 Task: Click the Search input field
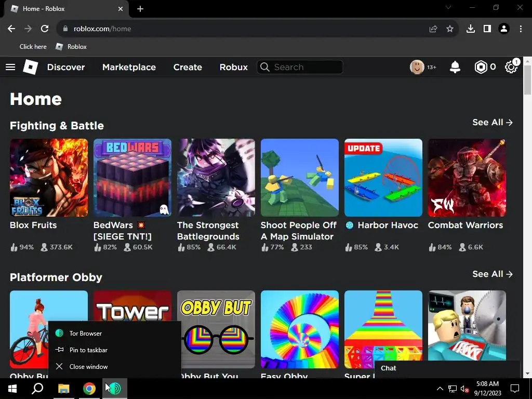tap(300, 67)
